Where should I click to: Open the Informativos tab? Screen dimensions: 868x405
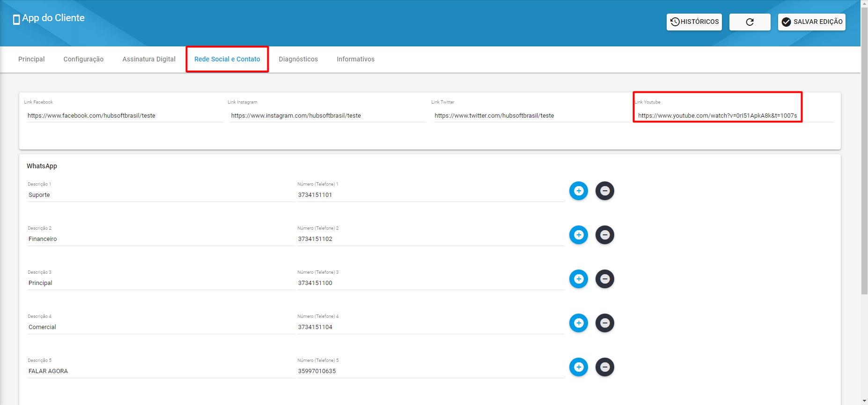[355, 59]
